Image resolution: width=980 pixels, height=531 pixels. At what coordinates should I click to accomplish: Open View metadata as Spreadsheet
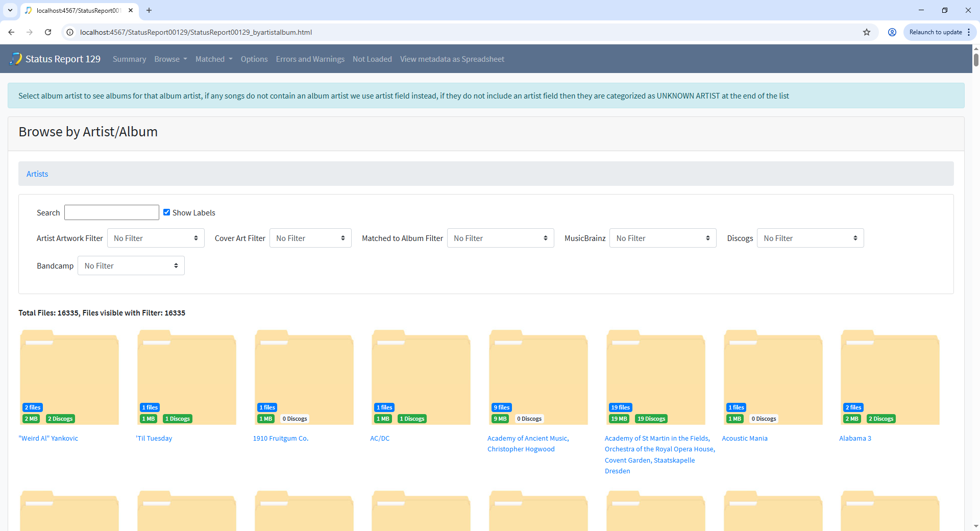452,59
